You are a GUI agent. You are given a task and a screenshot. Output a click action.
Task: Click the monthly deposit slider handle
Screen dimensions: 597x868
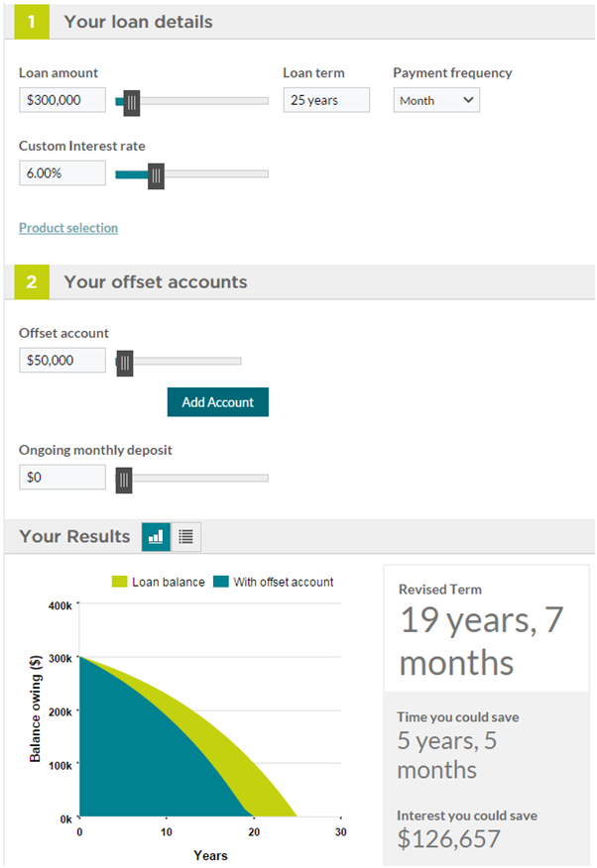coord(124,480)
